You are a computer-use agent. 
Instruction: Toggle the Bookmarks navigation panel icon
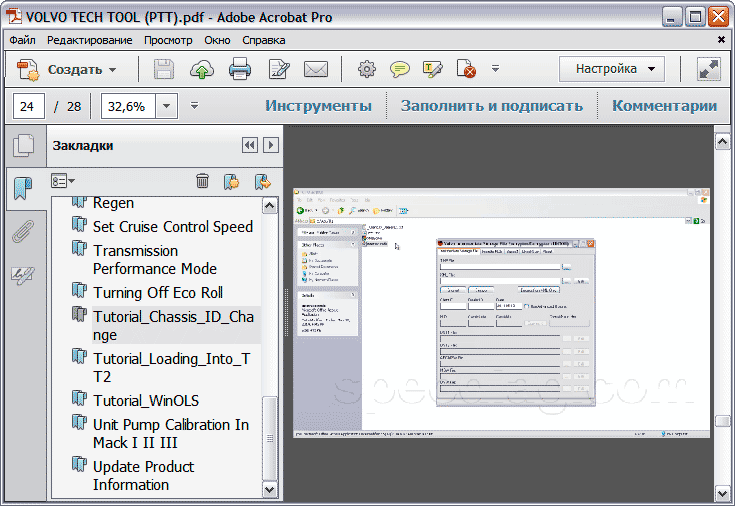[22, 188]
